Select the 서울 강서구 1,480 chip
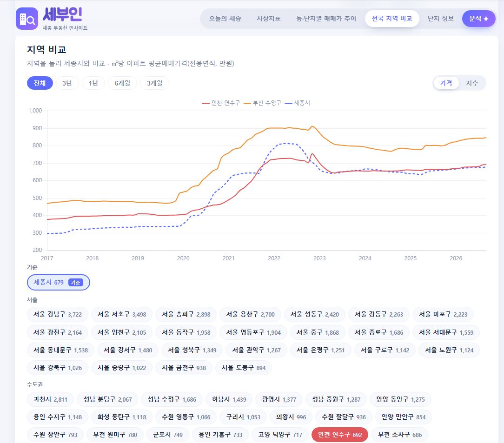The height and width of the screenshot is (443, 504). coord(128,350)
